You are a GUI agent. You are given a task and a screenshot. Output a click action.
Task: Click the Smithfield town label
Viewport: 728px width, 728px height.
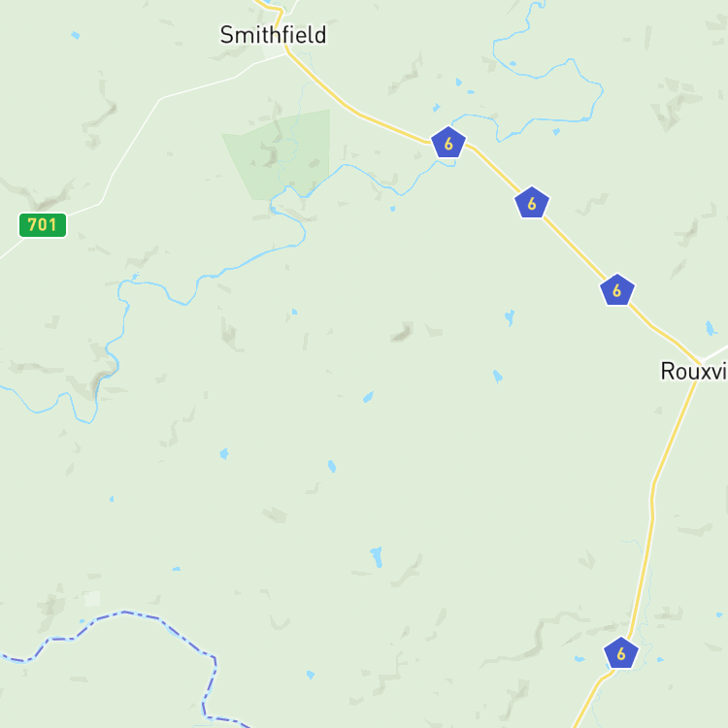[273, 35]
